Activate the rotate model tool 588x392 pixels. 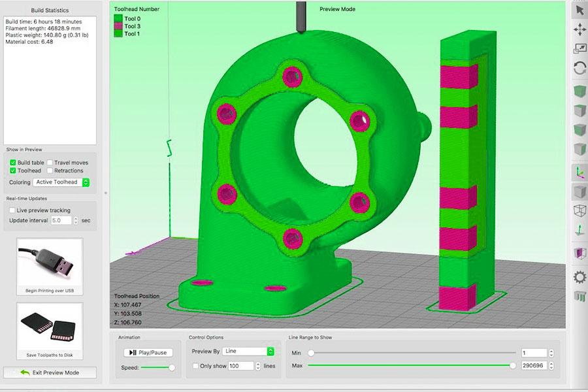pyautogui.click(x=578, y=65)
